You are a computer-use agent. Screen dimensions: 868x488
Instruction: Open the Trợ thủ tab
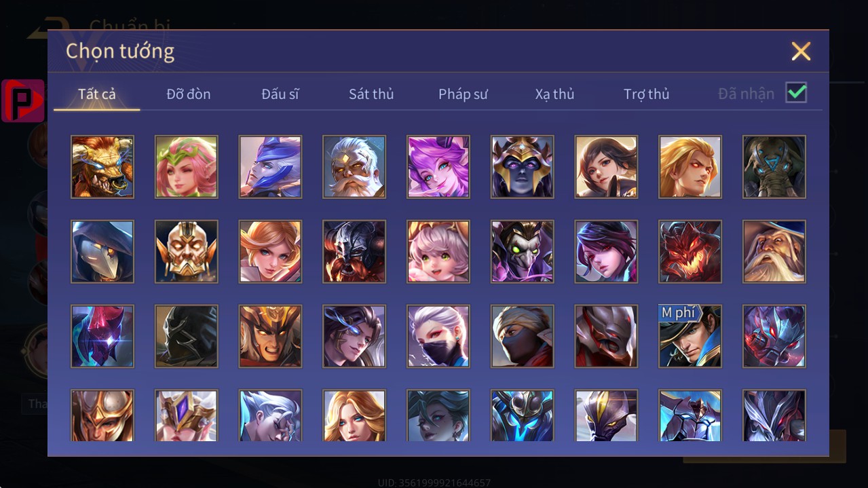pos(646,94)
